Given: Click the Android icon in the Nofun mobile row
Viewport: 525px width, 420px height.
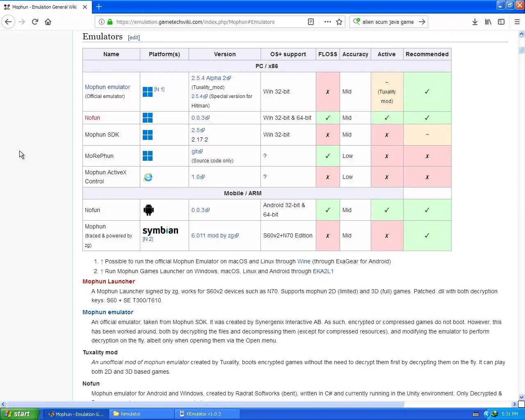Looking at the screenshot, I should 148,210.
